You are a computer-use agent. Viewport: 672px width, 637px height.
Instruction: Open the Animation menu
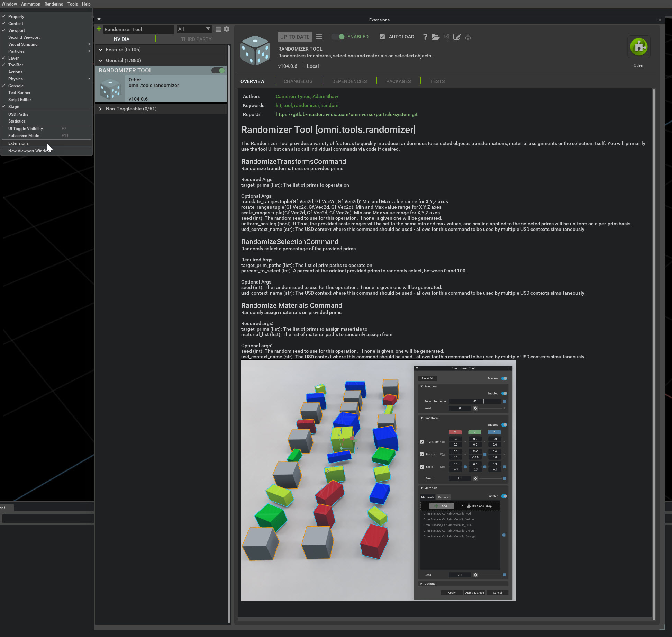(30, 4)
